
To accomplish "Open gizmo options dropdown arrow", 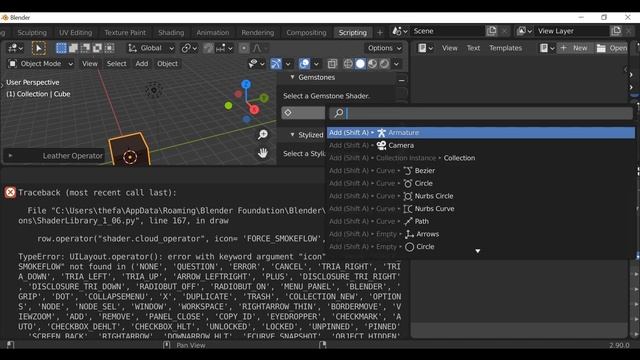I will [288, 64].
